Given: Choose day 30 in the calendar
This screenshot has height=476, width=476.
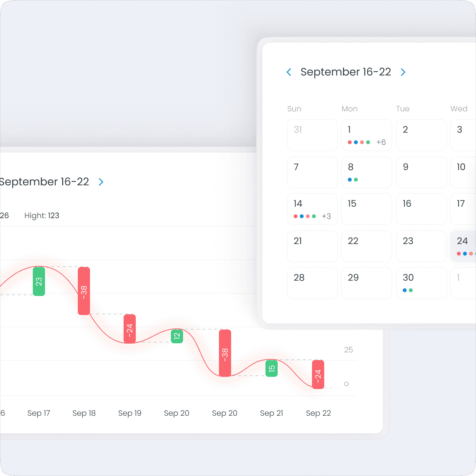Looking at the screenshot, I should coord(421,283).
